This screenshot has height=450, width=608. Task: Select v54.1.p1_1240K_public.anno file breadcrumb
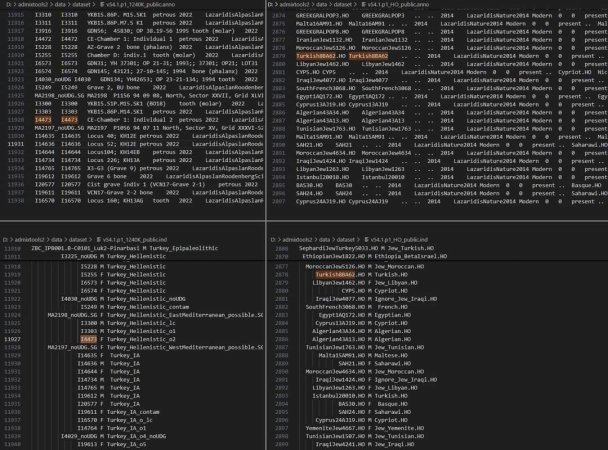coord(140,5)
